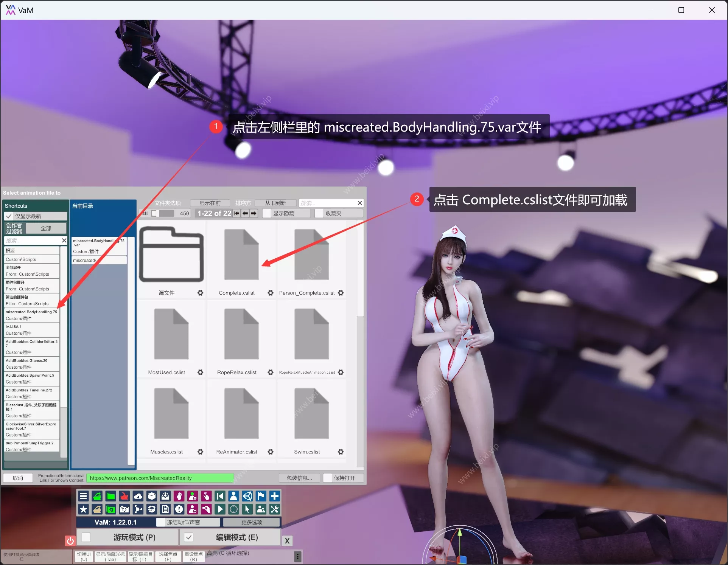Image resolution: width=728 pixels, height=565 pixels.
Task: Click the magenta grab hand icon
Action: click(206, 509)
